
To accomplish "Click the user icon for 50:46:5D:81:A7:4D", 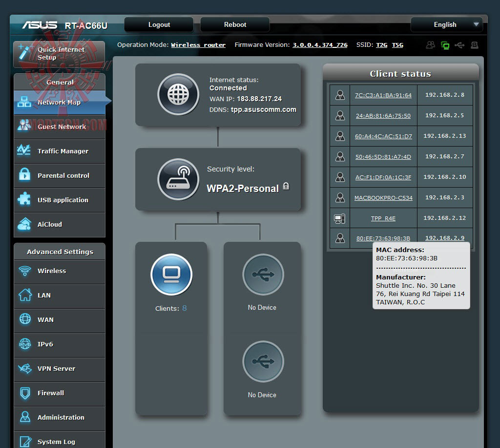I will pos(340,156).
